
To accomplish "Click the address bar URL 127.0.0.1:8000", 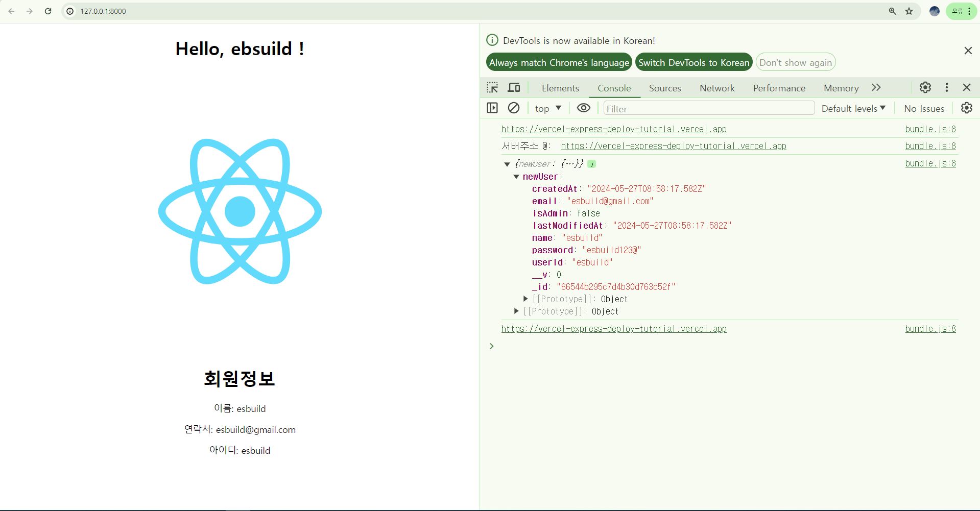I will (x=103, y=11).
